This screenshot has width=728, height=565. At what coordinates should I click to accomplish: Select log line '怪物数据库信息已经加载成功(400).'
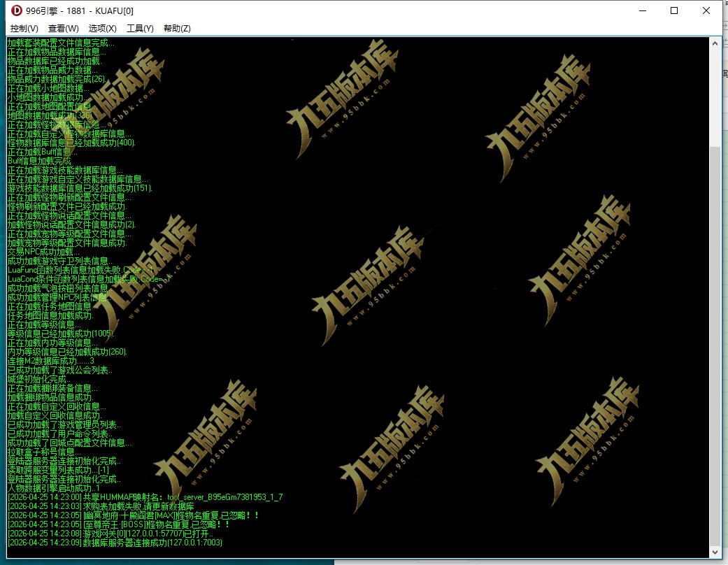[71, 143]
